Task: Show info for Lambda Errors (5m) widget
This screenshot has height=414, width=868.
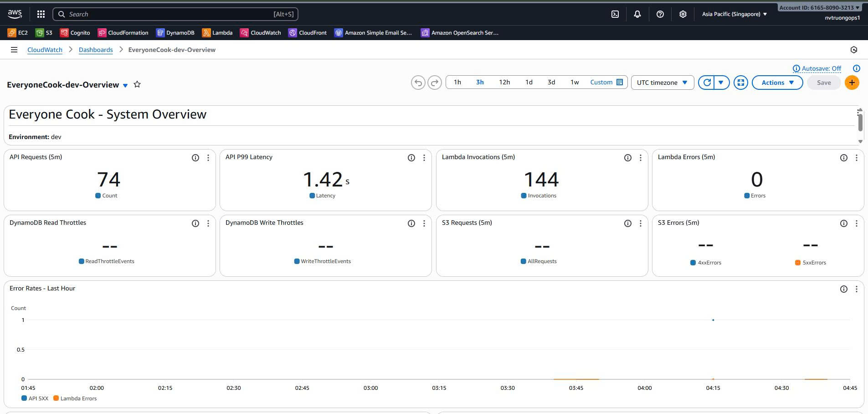Action: (x=844, y=158)
